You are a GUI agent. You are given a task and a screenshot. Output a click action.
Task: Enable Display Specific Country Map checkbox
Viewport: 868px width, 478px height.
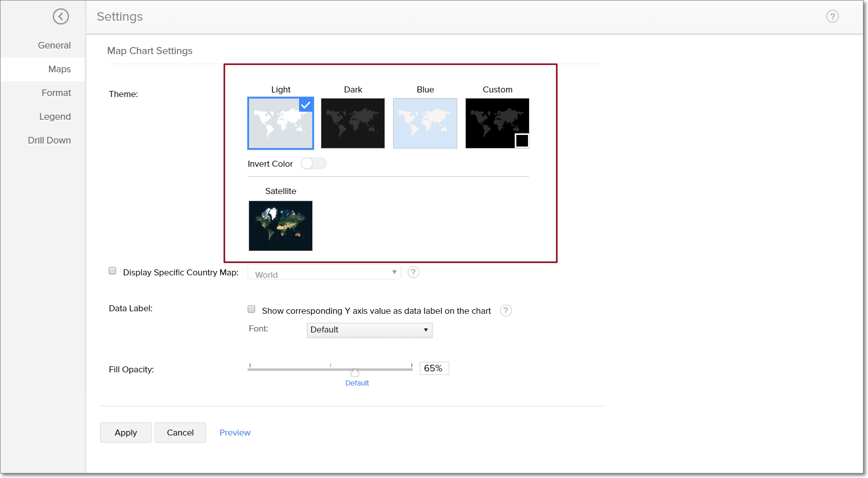tap(113, 271)
